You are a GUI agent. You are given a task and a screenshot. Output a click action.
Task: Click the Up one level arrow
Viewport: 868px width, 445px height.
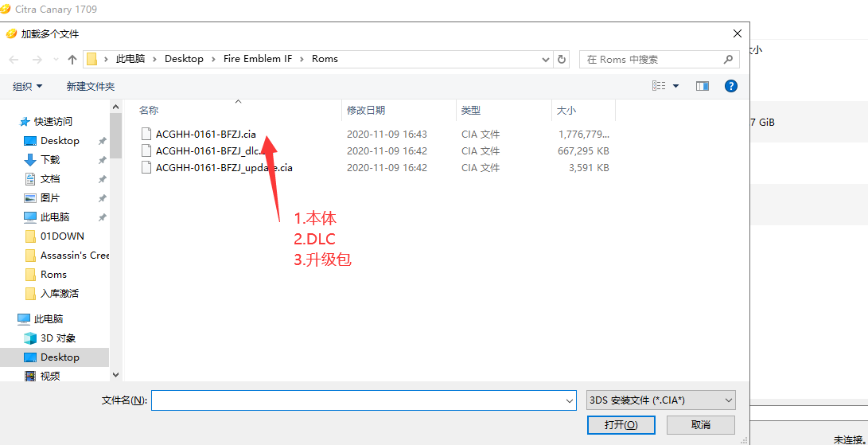[72, 60]
